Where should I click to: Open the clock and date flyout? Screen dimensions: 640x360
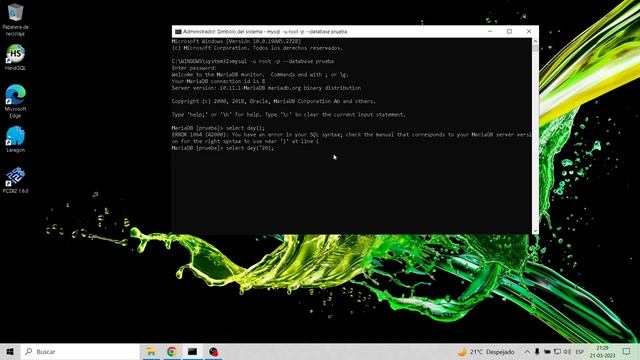pyautogui.click(x=602, y=352)
